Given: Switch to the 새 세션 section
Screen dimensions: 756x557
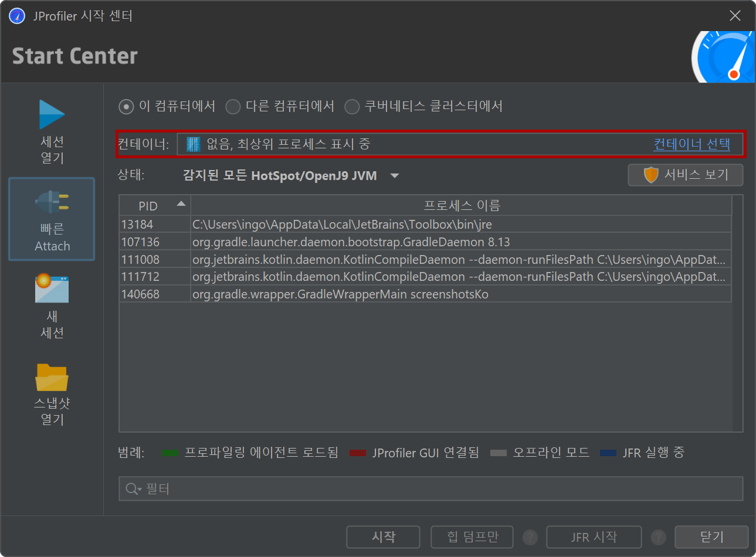Looking at the screenshot, I should point(52,306).
